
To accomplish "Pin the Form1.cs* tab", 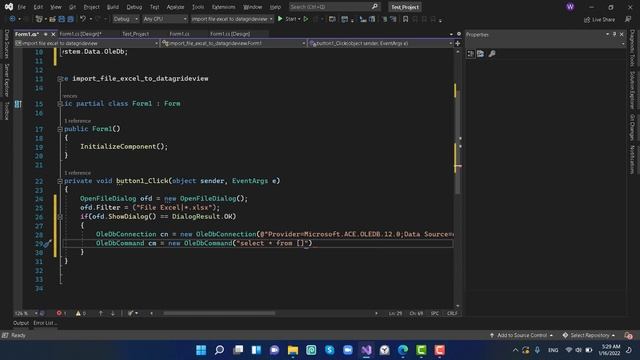I will pyautogui.click(x=46, y=34).
